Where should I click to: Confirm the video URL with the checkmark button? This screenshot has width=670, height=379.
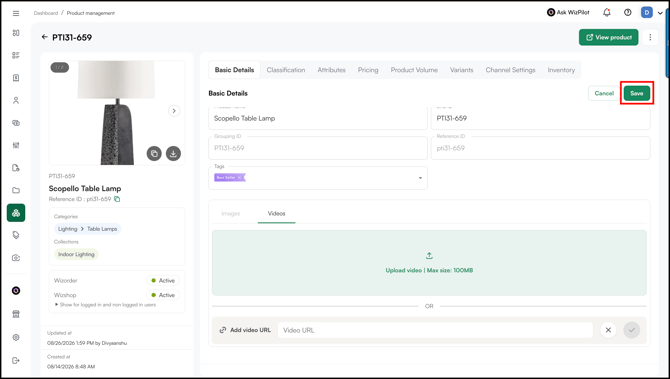[x=632, y=330]
